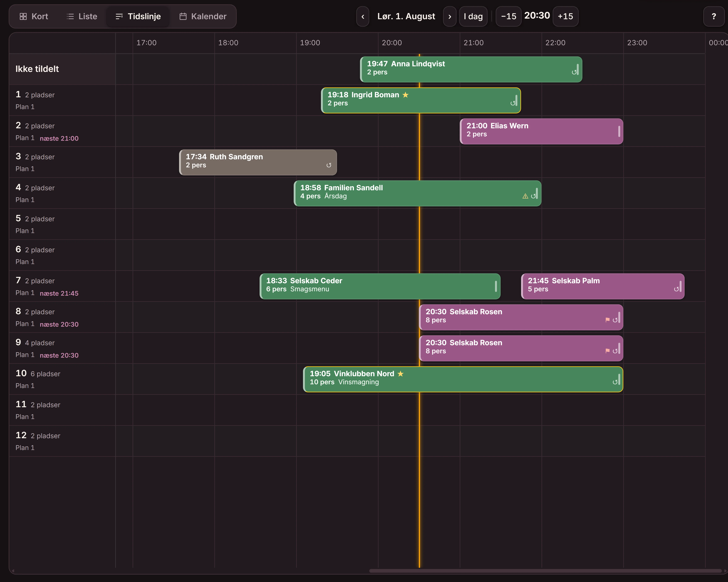The height and width of the screenshot is (582, 728).
Task: Click the Lør. 1. August date label
Action: 406,16
